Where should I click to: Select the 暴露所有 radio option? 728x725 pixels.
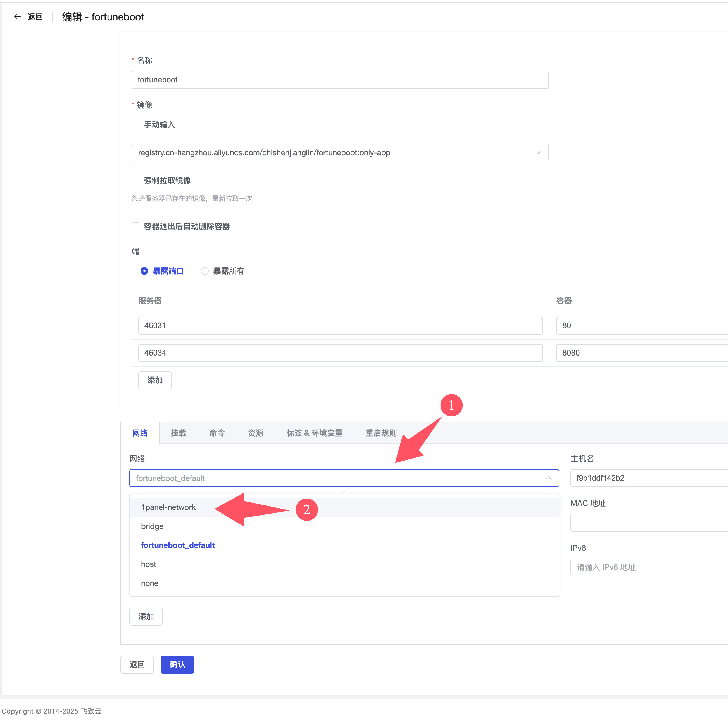204,271
